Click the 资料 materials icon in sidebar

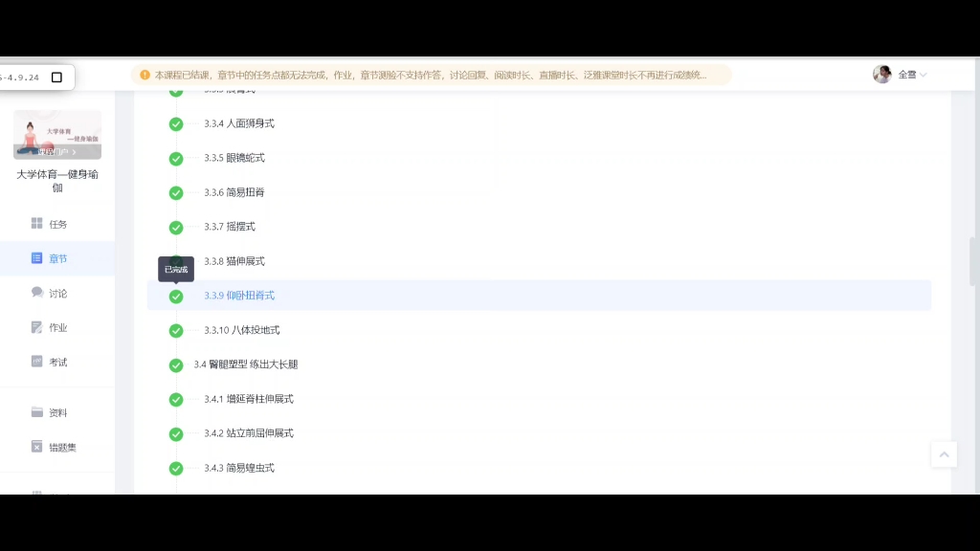(36, 412)
